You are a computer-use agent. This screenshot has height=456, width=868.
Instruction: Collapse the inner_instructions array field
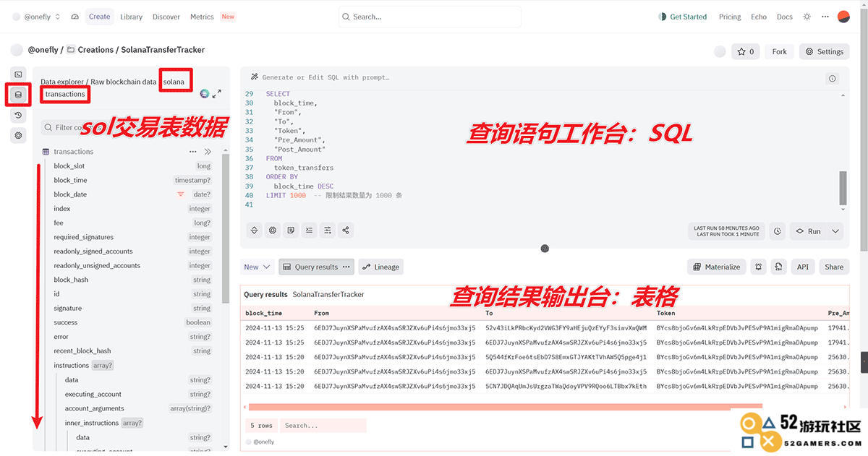pyautogui.click(x=132, y=423)
